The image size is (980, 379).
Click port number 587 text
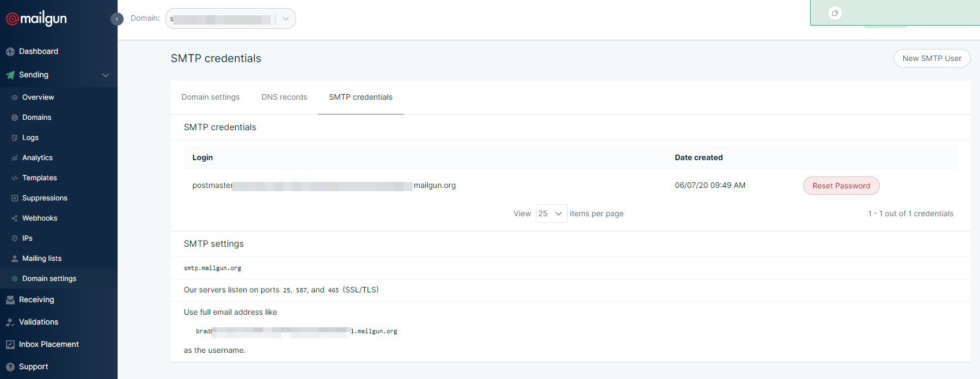(301, 290)
